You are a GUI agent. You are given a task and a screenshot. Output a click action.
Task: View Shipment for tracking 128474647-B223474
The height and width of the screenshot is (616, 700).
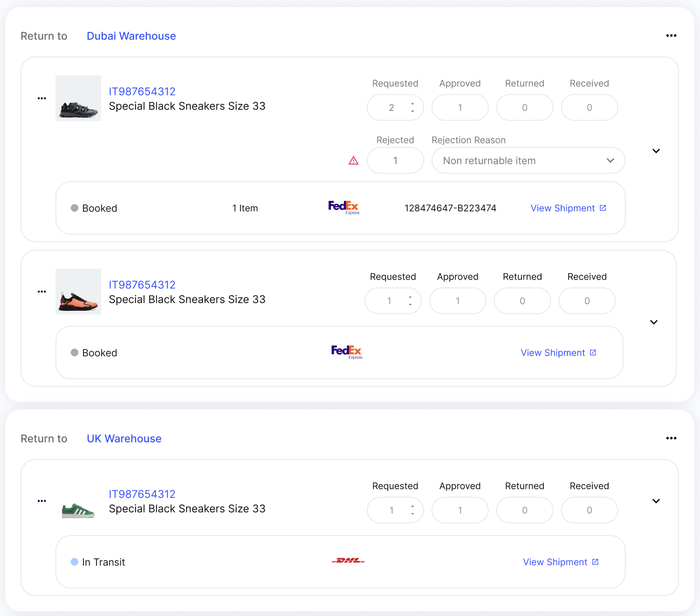pyautogui.click(x=568, y=208)
